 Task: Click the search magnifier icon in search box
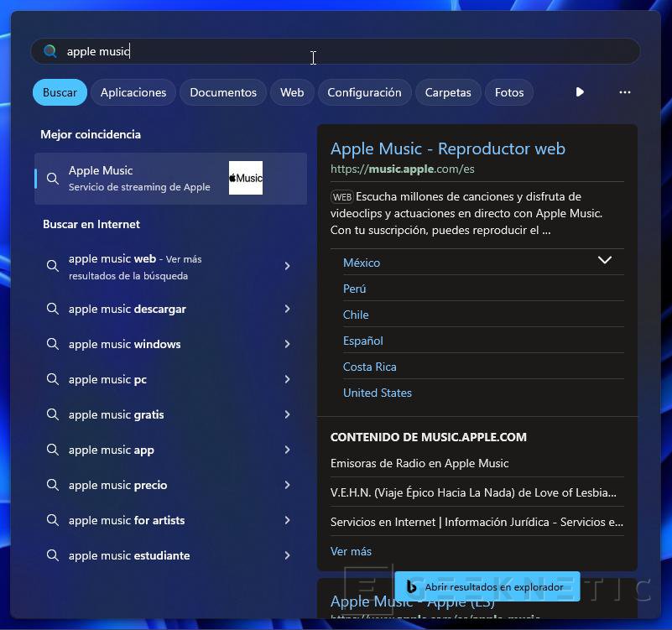50,51
